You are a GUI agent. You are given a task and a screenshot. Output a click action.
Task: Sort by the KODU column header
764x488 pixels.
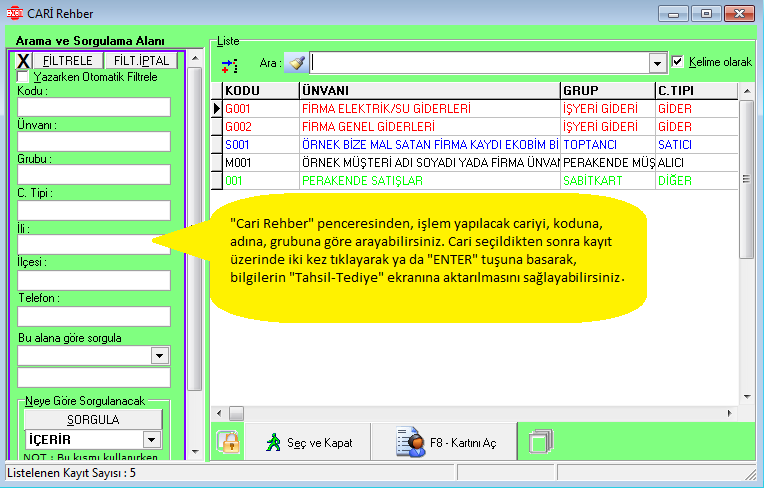tap(261, 91)
